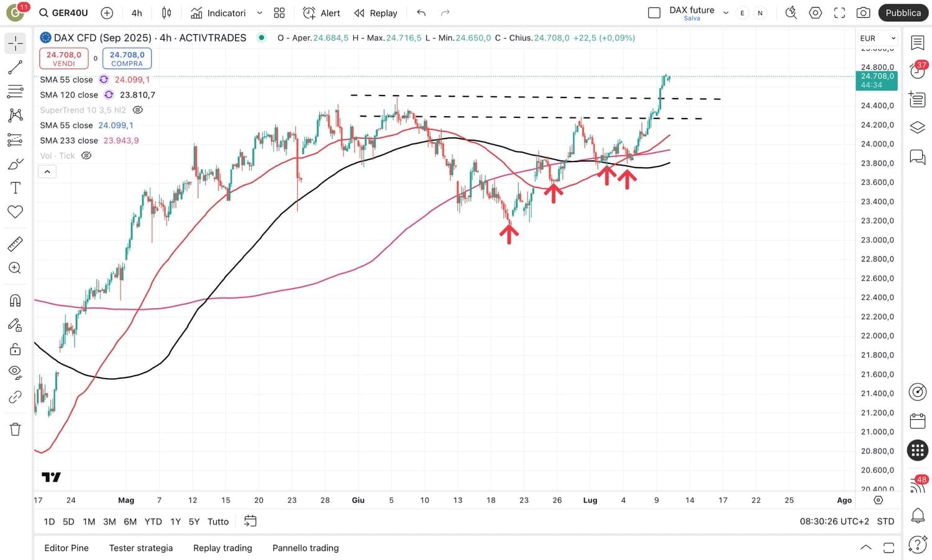
Task: Toggle visibility of the Vol Tick indicator
Action: [x=86, y=156]
